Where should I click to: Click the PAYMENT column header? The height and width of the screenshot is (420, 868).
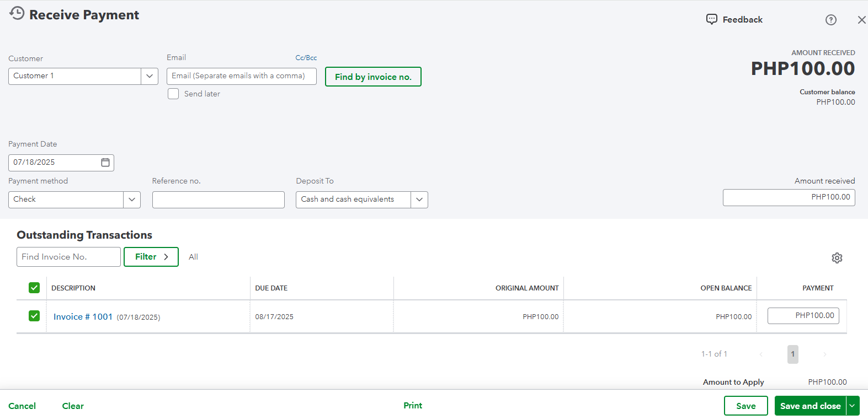(x=818, y=288)
